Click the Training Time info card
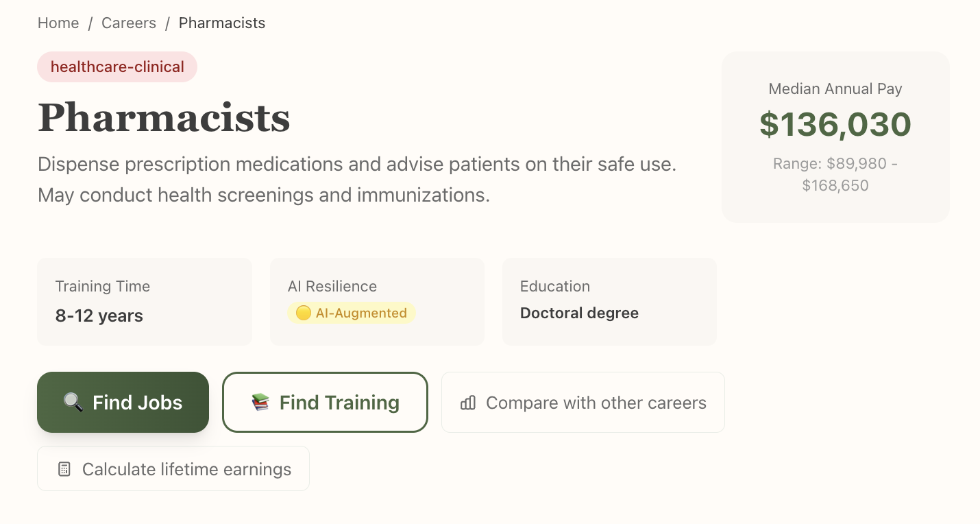This screenshot has width=980, height=524. 145,301
